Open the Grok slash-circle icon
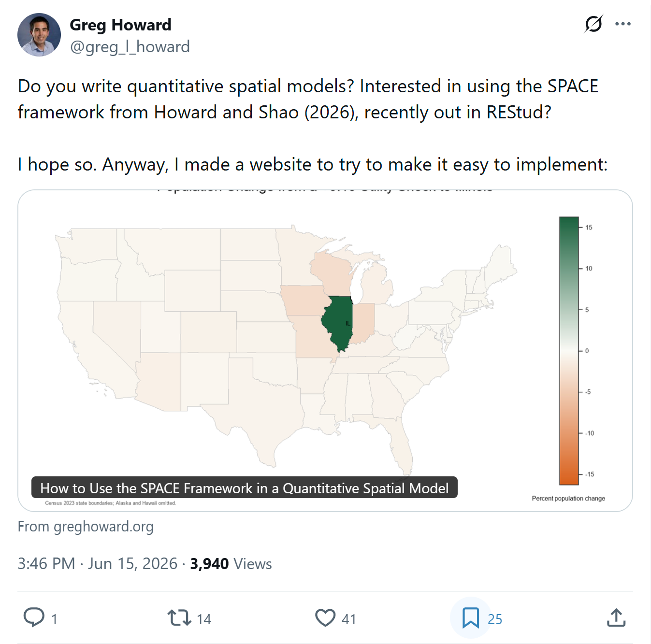651x644 pixels. click(x=593, y=24)
